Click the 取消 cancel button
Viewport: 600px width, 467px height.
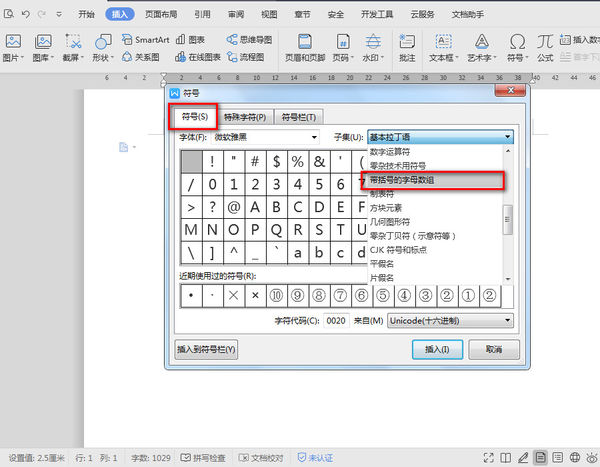(x=494, y=349)
